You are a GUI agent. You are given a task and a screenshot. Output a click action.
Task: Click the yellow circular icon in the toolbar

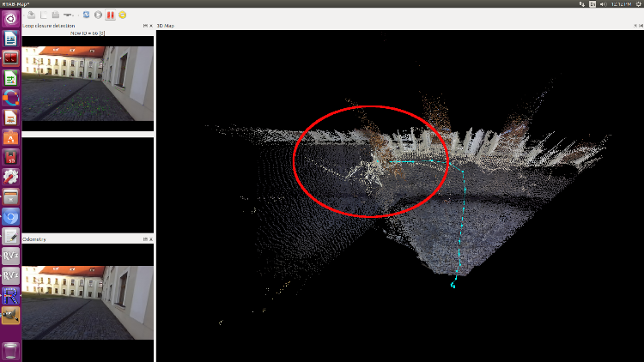(x=123, y=15)
